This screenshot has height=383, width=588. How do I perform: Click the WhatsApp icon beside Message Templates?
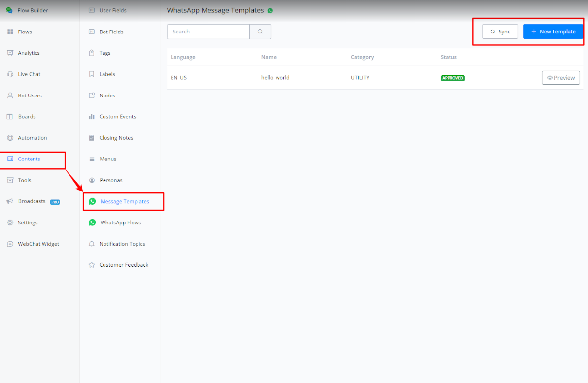(92, 201)
